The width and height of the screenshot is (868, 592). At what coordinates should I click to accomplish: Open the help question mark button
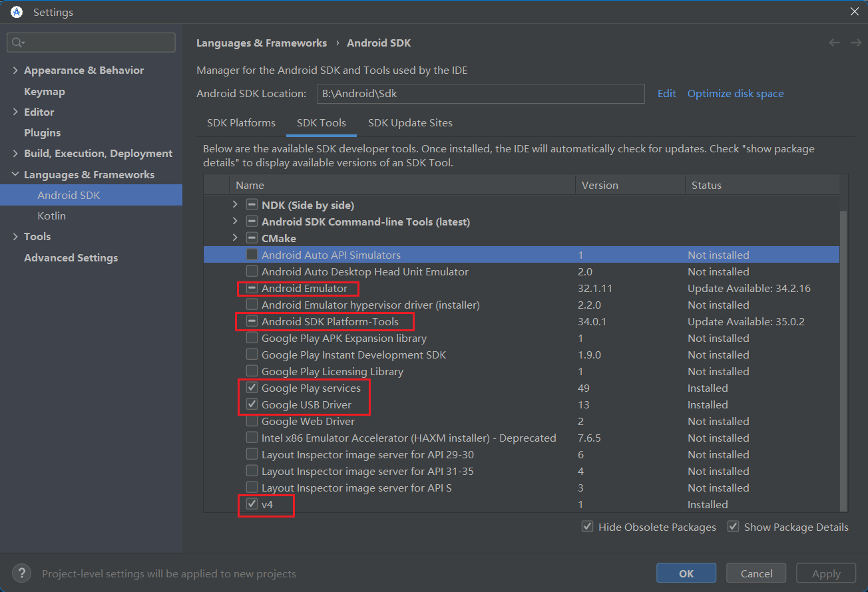click(x=21, y=573)
